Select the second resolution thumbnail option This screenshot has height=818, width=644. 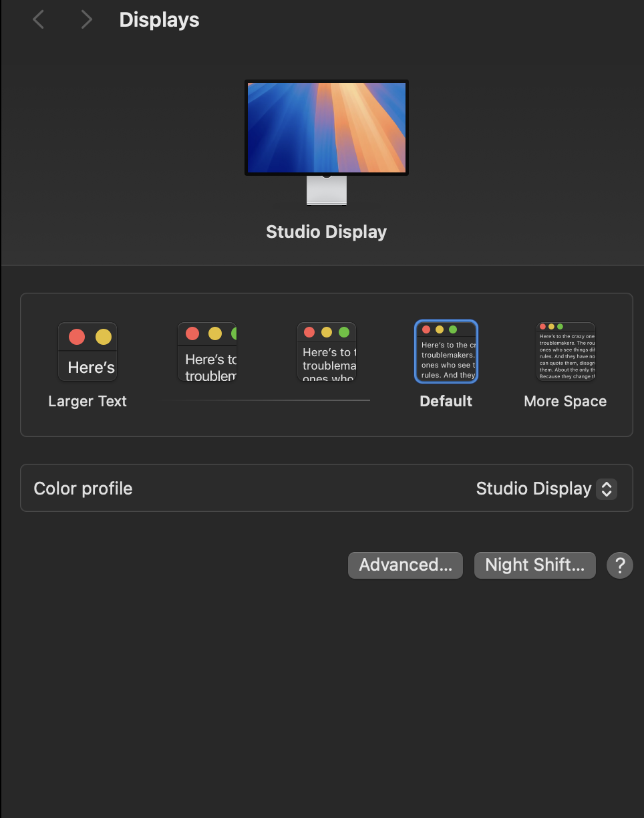(x=207, y=352)
